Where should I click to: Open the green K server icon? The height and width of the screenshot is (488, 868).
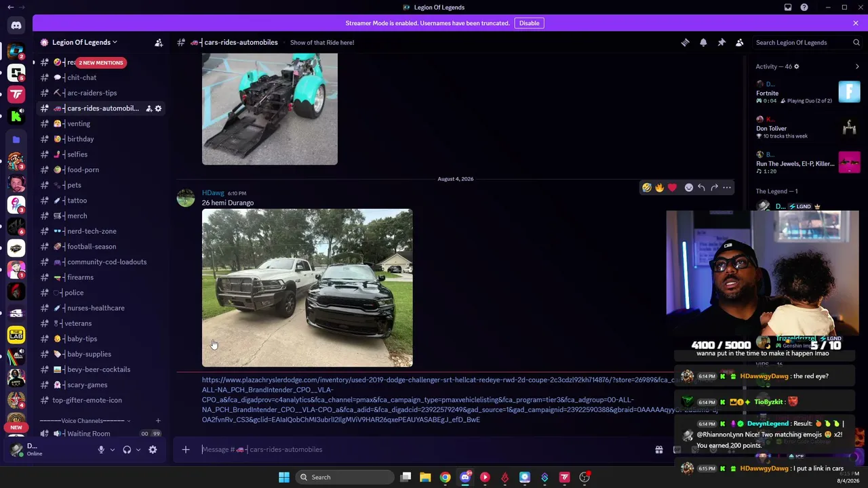(16, 116)
